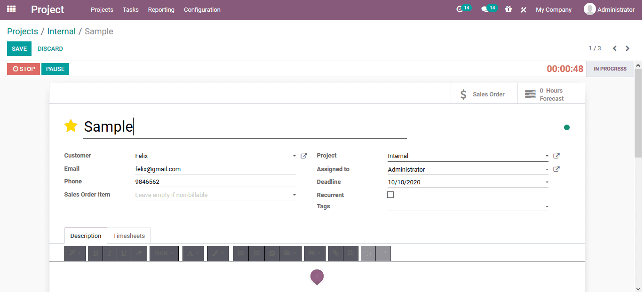Viewport: 644px width, 292px height.
Task: Toggle the checklist icon in the editor toolbar
Action: [272, 253]
